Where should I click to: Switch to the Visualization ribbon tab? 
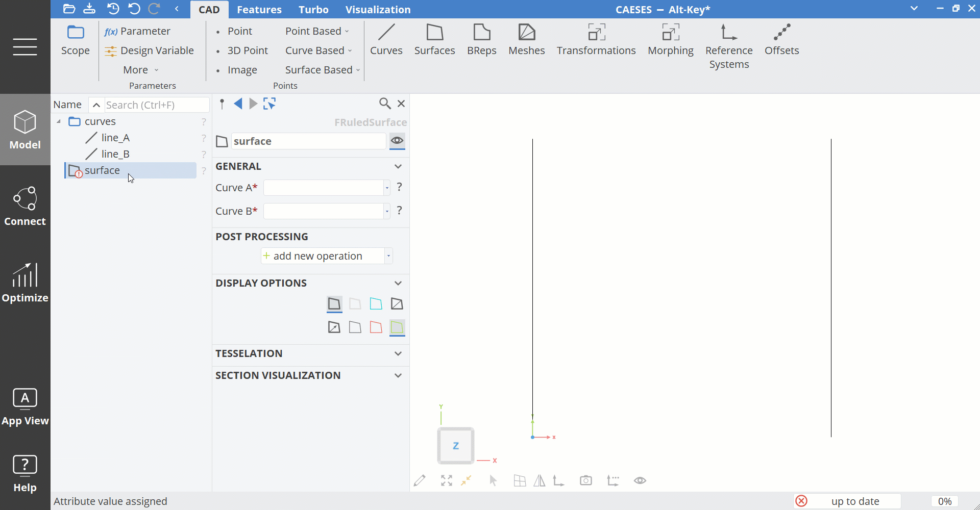[x=378, y=9]
